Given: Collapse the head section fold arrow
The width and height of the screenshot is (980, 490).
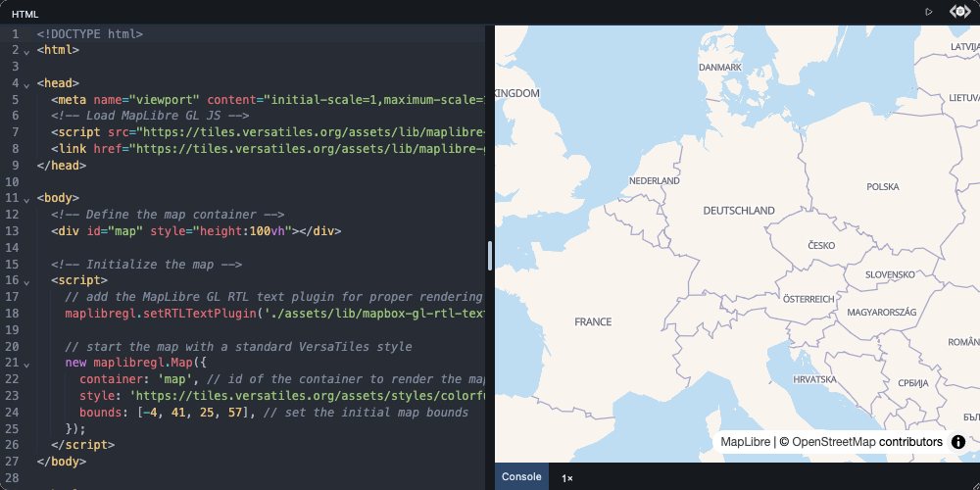Looking at the screenshot, I should (x=26, y=83).
